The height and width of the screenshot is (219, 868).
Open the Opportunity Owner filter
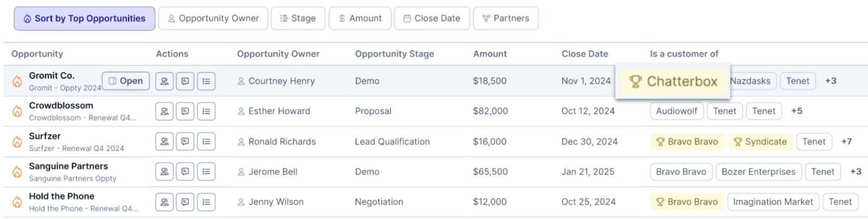pyautogui.click(x=213, y=18)
